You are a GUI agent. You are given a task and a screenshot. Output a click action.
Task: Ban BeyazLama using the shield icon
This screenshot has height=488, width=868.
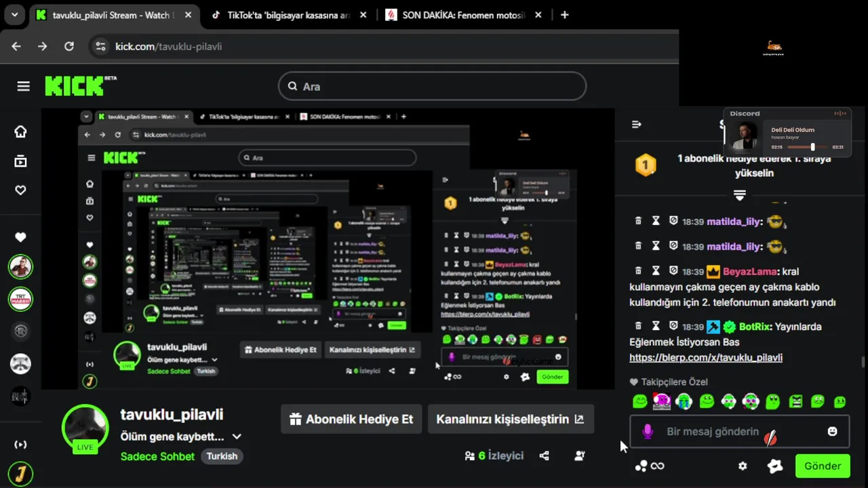673,270
